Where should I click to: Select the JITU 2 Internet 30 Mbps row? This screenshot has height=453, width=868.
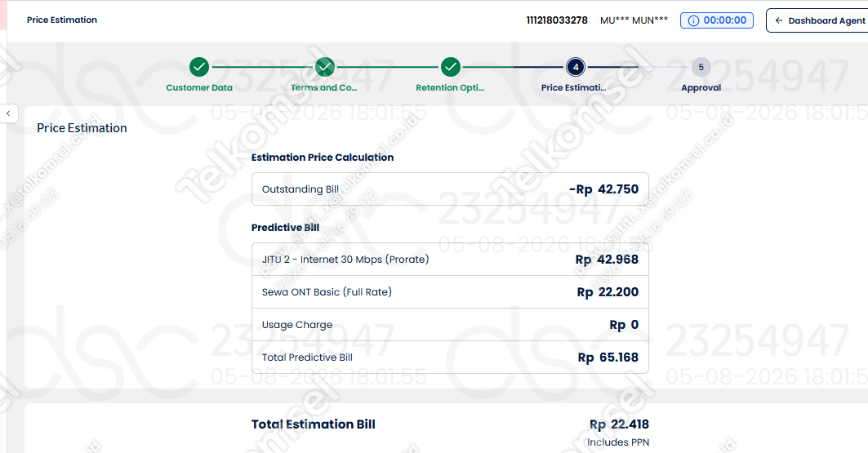450,260
